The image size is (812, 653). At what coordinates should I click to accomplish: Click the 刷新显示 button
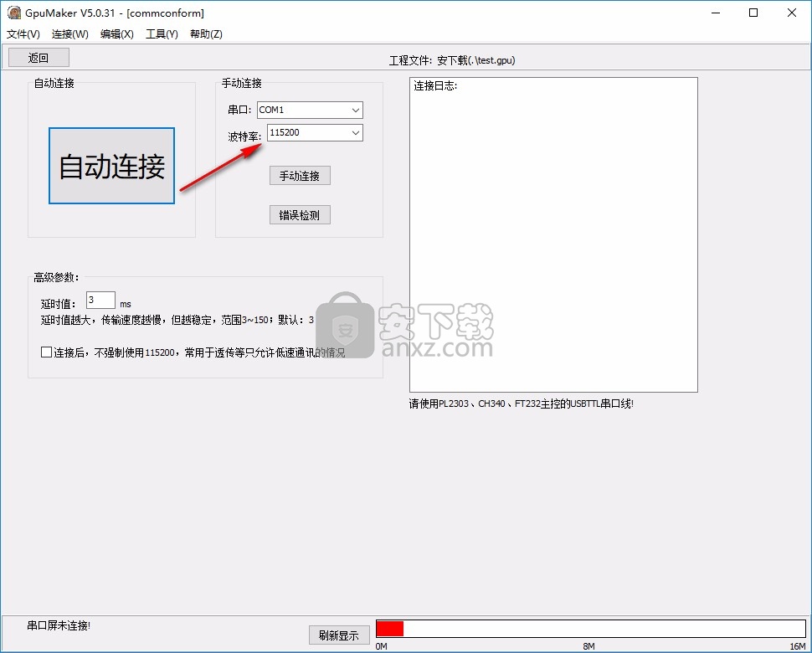pos(339,635)
